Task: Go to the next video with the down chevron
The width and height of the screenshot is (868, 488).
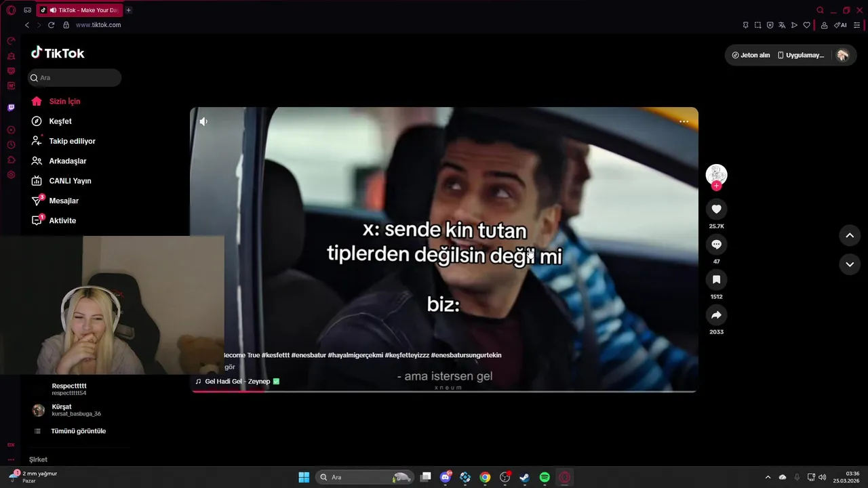Action: coord(850,264)
